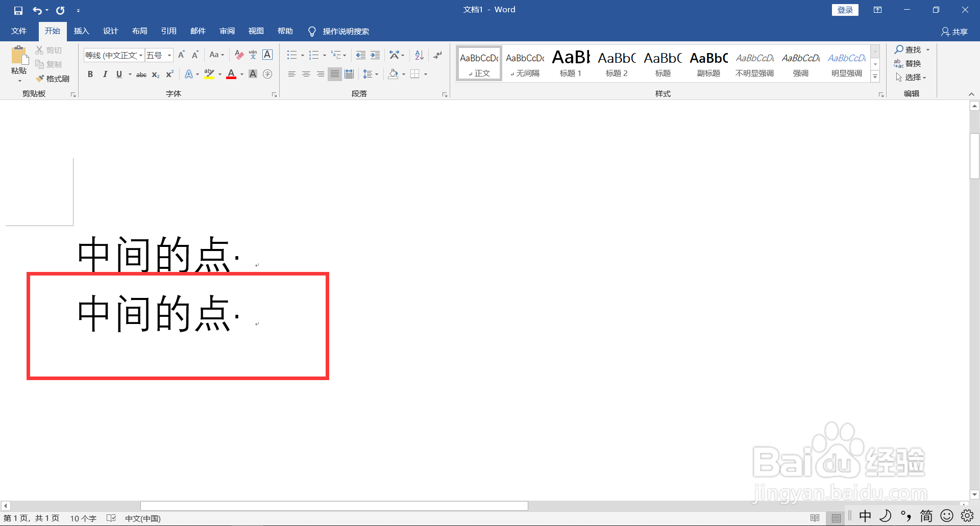Image resolution: width=980 pixels, height=526 pixels.
Task: Open the phonetic guide tool
Action: coord(253,55)
